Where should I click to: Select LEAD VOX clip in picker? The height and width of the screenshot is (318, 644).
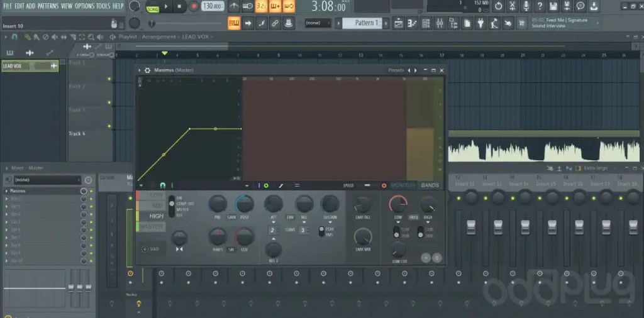click(30, 66)
